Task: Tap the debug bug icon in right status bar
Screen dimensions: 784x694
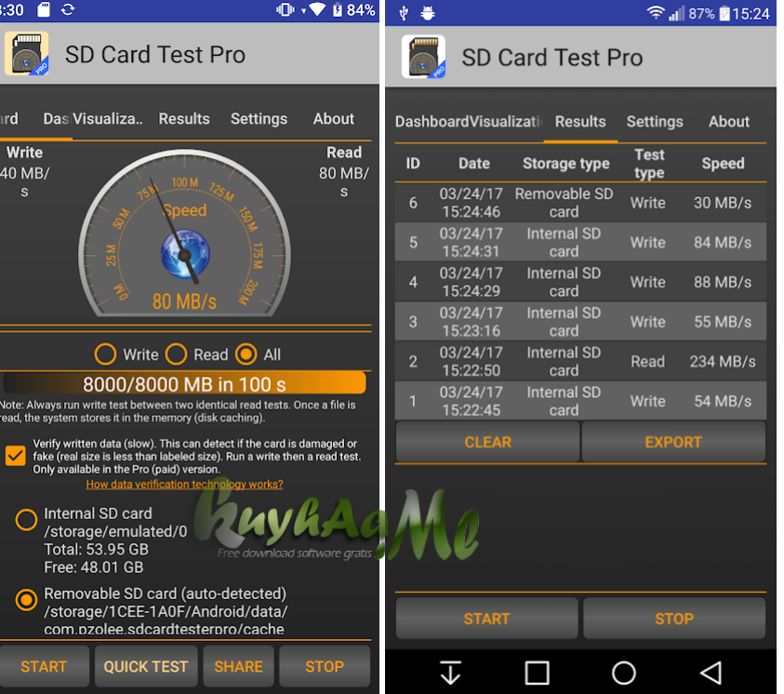Action: click(427, 13)
